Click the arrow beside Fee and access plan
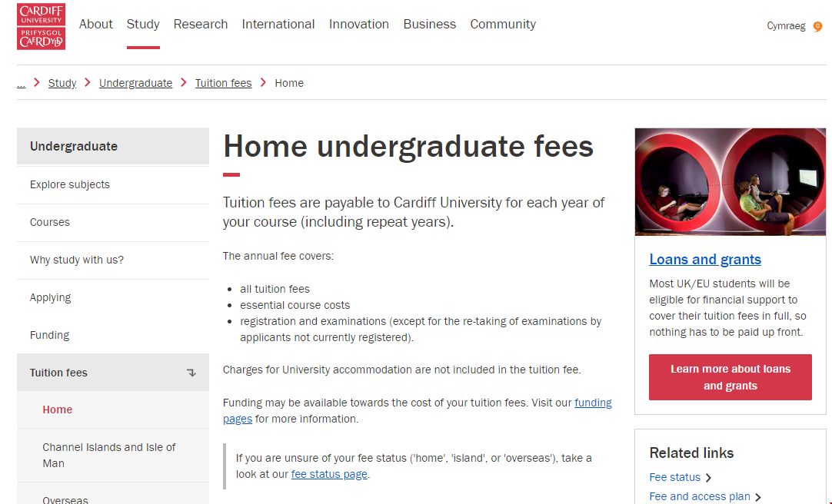The height and width of the screenshot is (504, 832). point(757,496)
